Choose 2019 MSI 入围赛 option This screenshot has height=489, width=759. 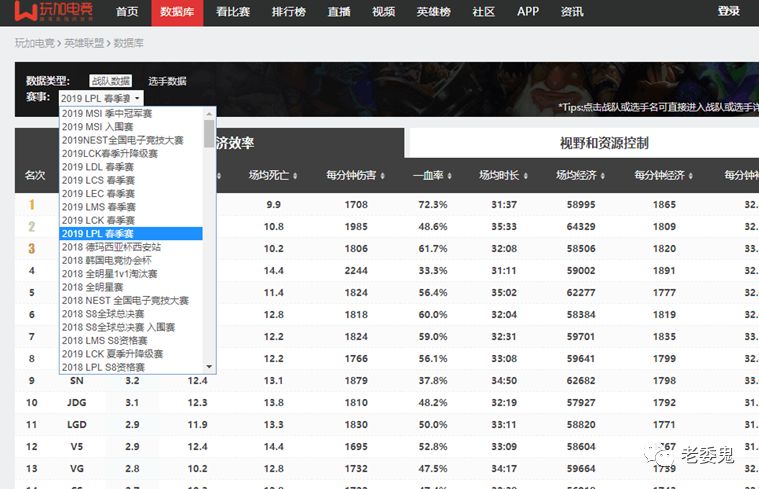click(x=131, y=127)
